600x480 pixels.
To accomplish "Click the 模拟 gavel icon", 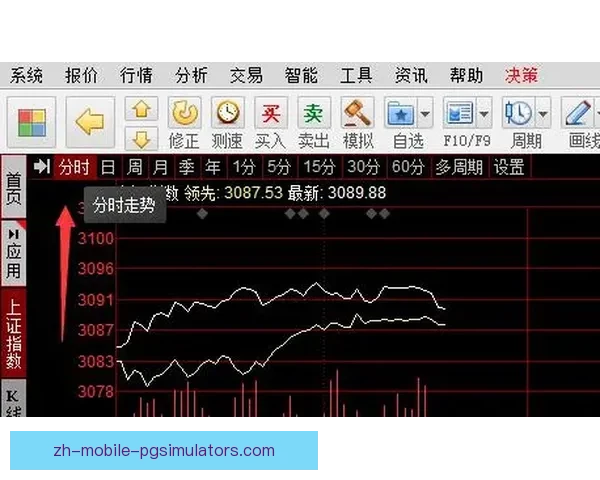I will click(357, 113).
